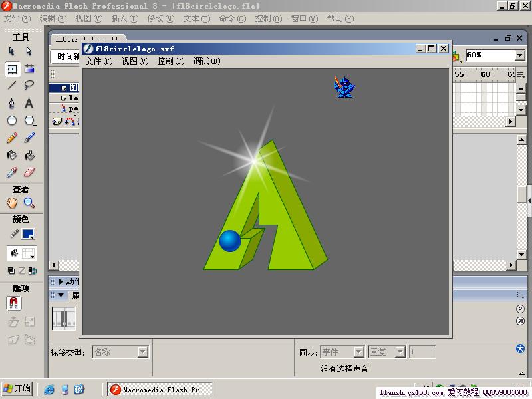This screenshot has width=532, height=399.
Task: Select the Free Transform tool
Action: (12, 69)
